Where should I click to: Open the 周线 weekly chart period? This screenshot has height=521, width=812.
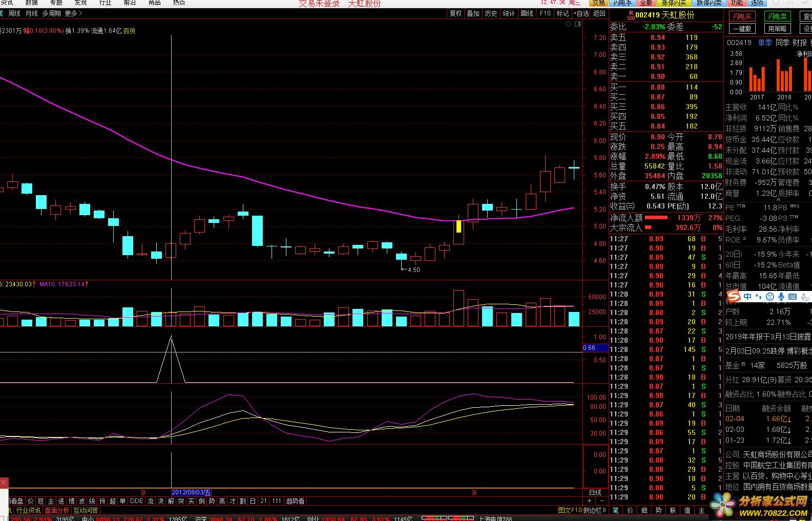[14, 13]
